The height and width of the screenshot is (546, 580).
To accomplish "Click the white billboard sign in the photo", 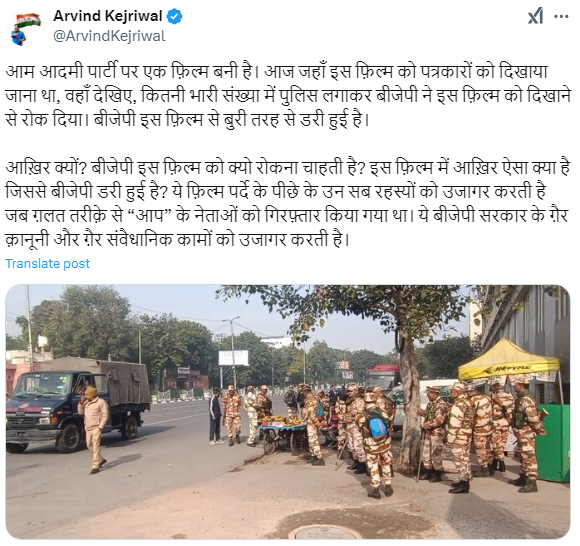I will point(233,357).
